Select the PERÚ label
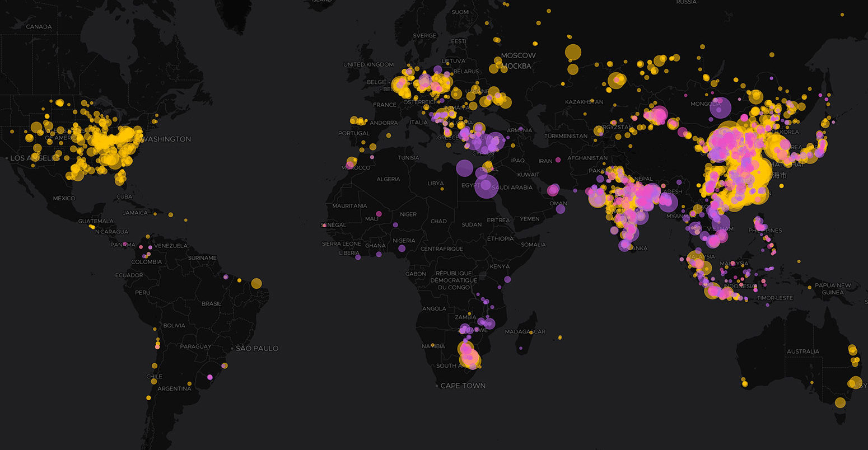868x450 pixels. click(x=142, y=292)
